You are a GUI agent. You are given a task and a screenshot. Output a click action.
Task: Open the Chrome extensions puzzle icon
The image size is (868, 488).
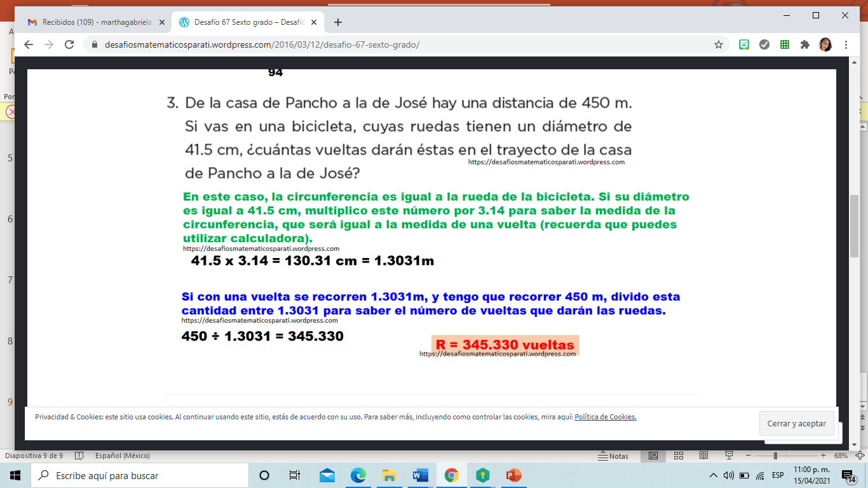805,44
